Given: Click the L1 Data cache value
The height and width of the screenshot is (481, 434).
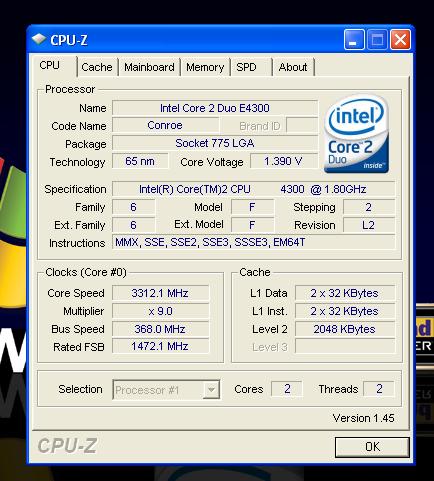Looking at the screenshot, I should 345,293.
